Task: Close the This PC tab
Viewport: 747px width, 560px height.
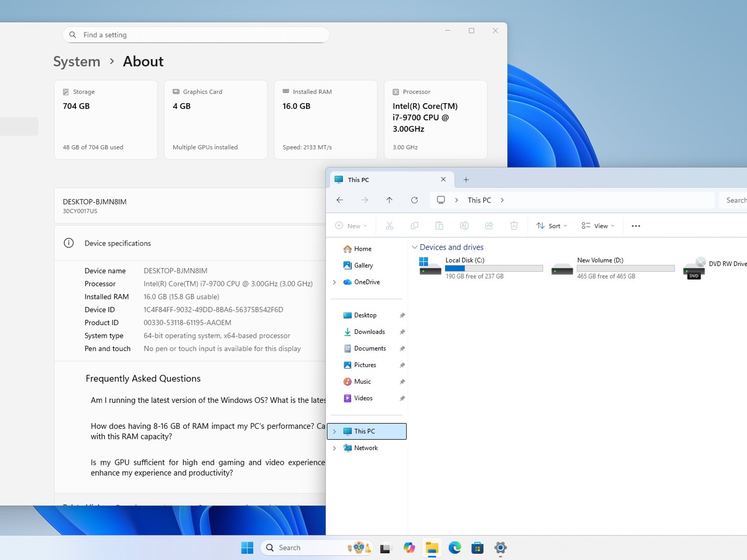Action: coord(443,179)
